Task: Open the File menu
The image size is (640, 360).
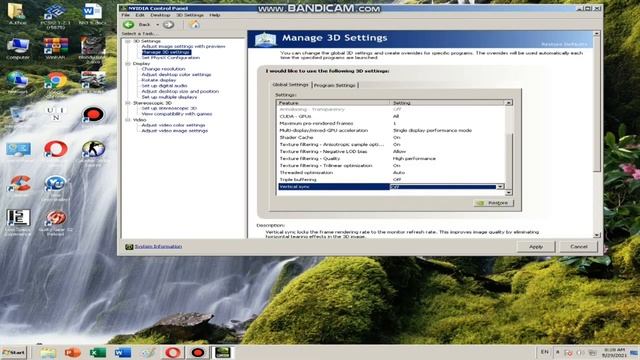Action: point(125,15)
